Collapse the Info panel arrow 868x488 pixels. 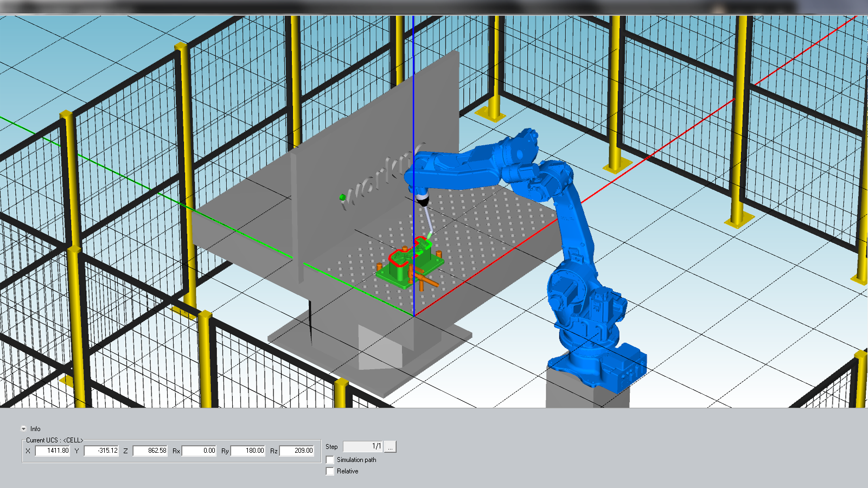click(x=23, y=428)
